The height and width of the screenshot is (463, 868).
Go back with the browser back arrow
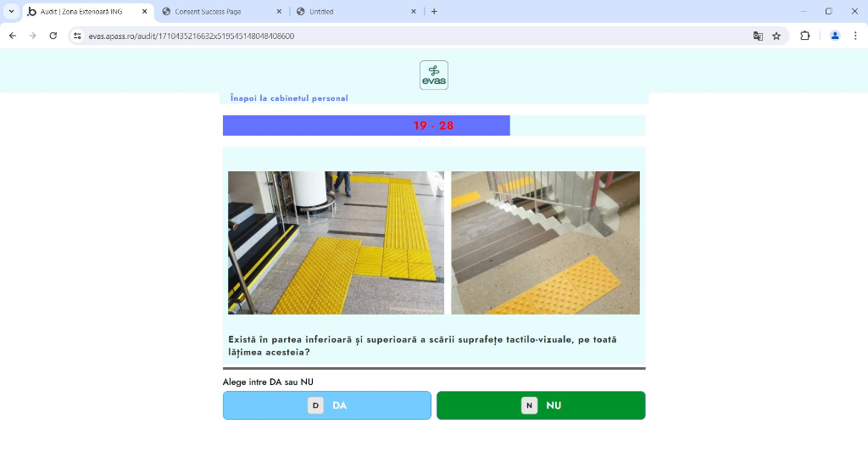(13, 36)
